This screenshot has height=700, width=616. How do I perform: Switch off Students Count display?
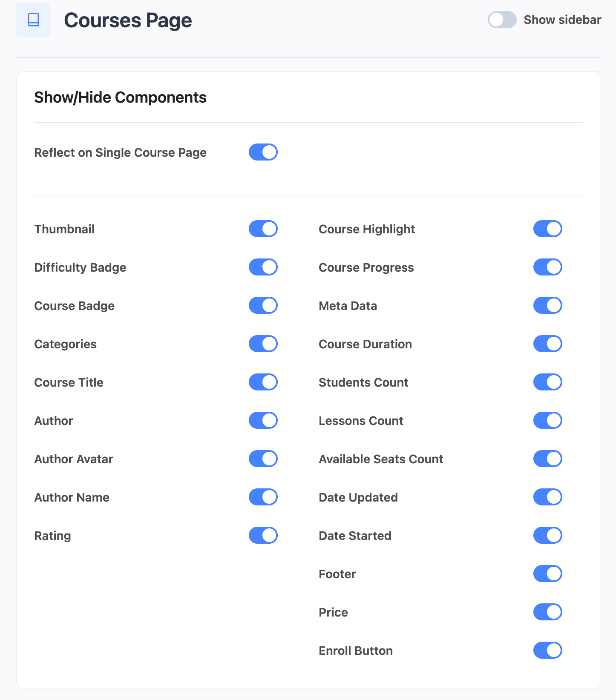point(548,382)
